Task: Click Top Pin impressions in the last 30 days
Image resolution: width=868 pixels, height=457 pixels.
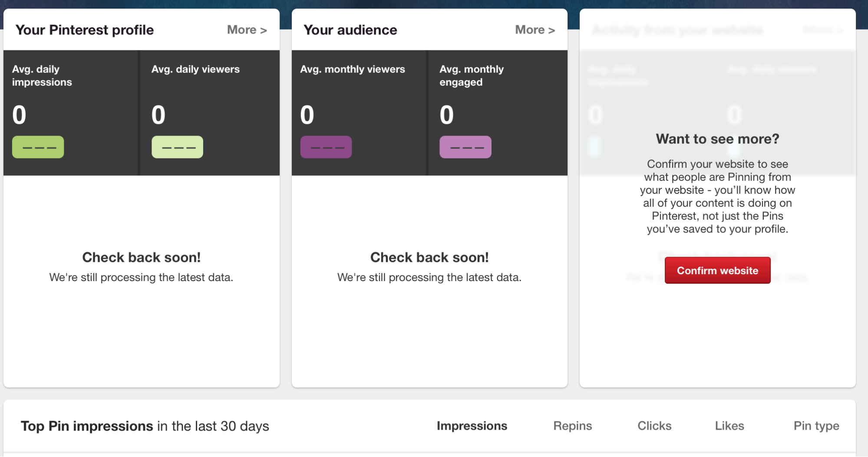Action: pyautogui.click(x=145, y=426)
